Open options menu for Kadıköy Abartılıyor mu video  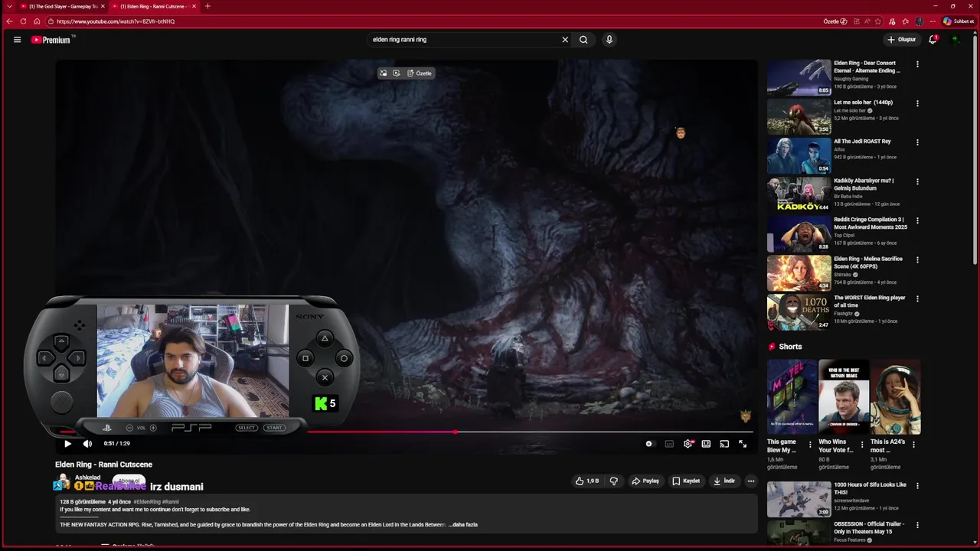pos(917,181)
